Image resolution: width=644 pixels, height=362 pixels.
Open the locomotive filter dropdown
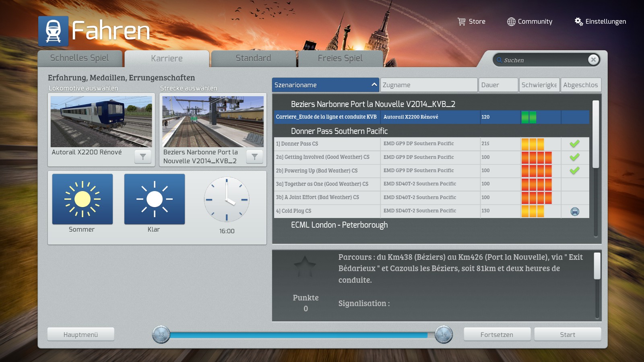(143, 157)
